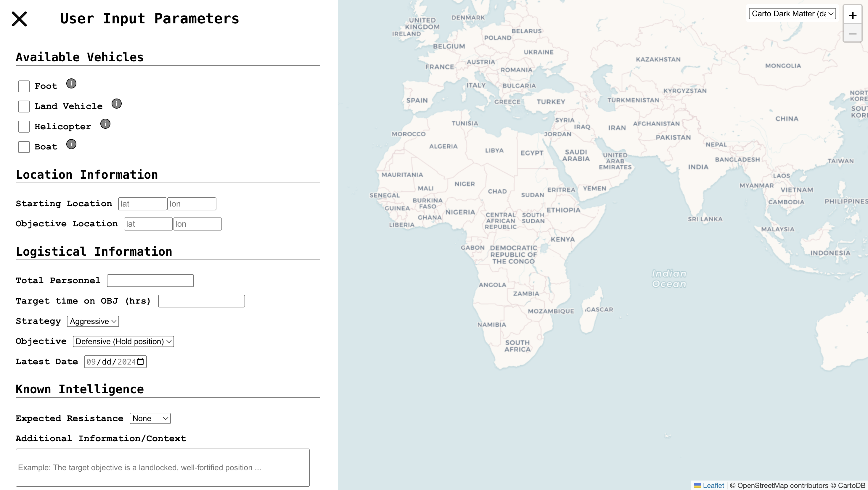Click the info icon next to Foot
This screenshot has height=490, width=868.
click(71, 83)
